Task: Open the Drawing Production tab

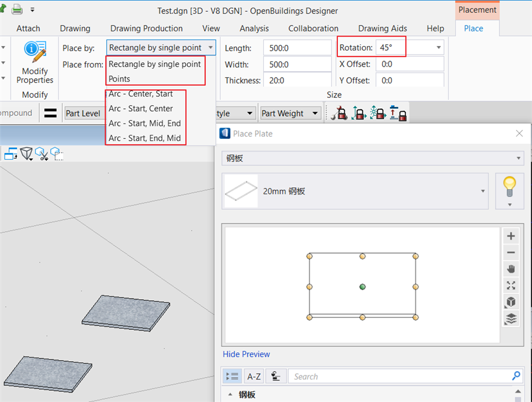Action: 146,28
